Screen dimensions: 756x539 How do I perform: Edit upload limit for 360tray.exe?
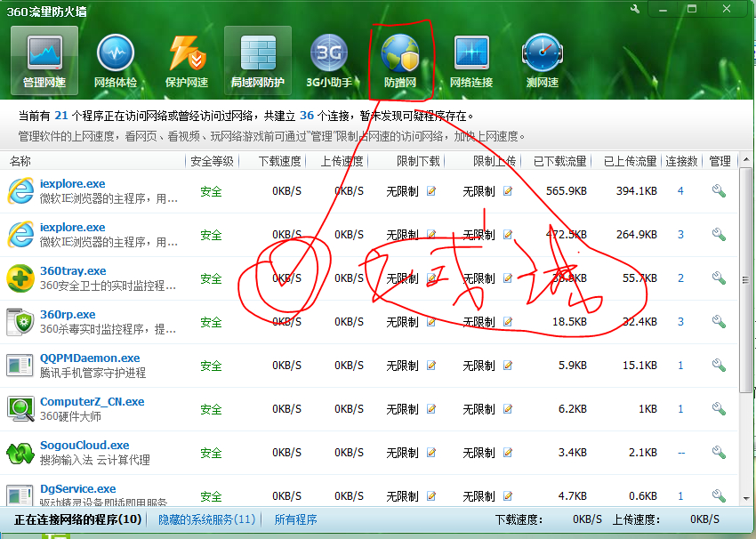[508, 278]
